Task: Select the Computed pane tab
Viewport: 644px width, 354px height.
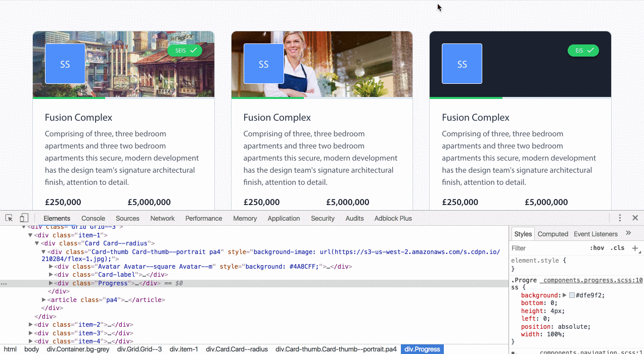Action: [553, 234]
